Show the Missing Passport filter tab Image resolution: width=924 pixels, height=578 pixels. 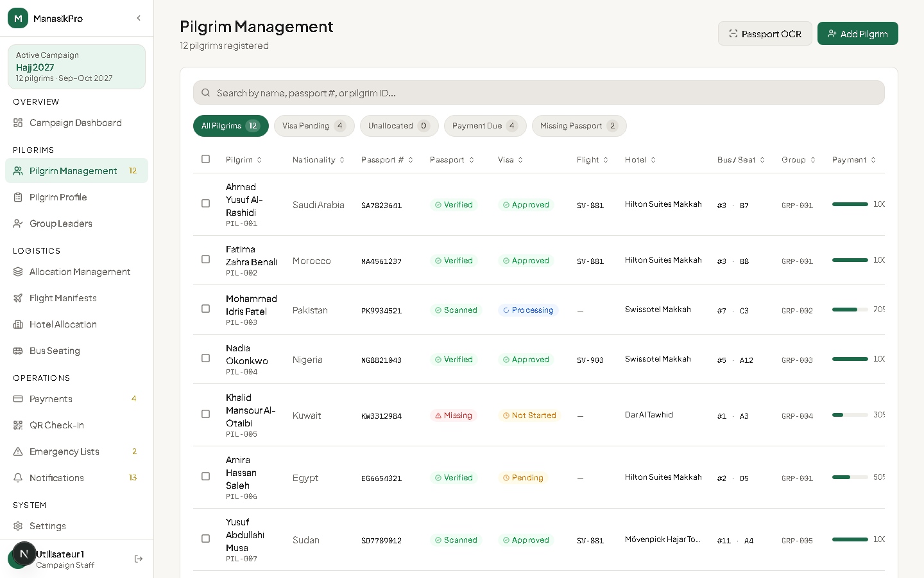click(579, 126)
